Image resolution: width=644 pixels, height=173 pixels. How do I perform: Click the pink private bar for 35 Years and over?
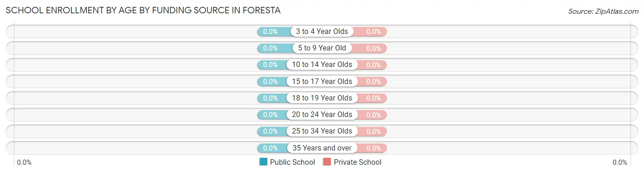pos(371,148)
